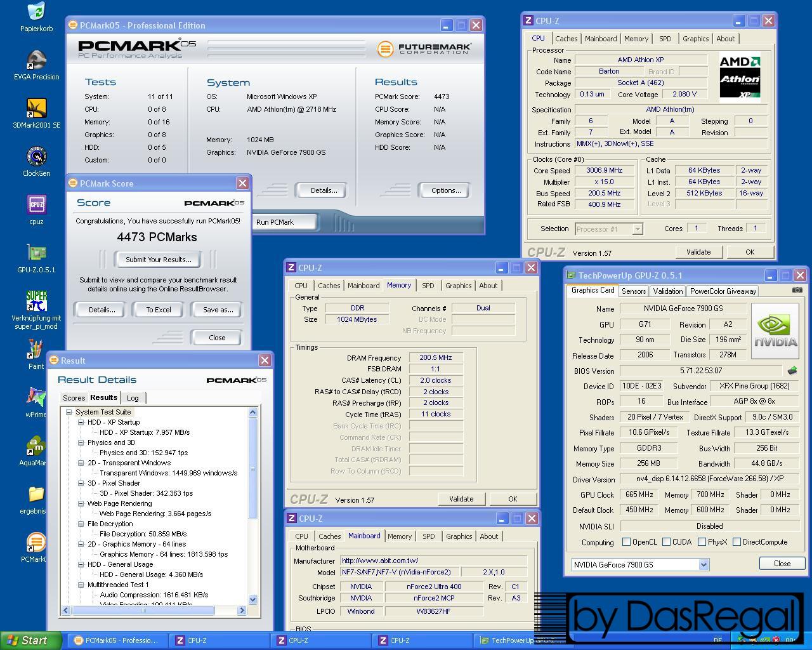The width and height of the screenshot is (812, 650).
Task: Collapse System Test Suite tree node
Action: tap(69, 412)
